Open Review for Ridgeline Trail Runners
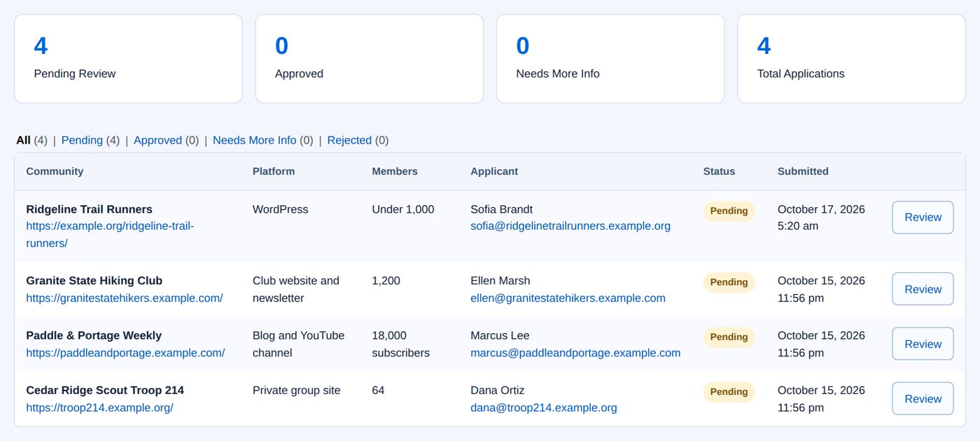 pyautogui.click(x=923, y=217)
